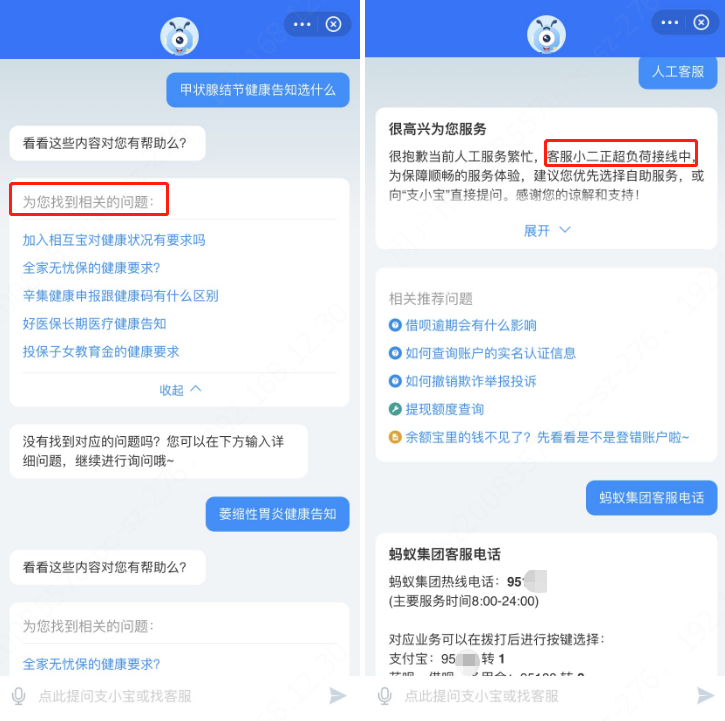The image size is (725, 721).
Task: Tap the 蚂蚁集团客服电话 message bubble
Action: (x=651, y=498)
